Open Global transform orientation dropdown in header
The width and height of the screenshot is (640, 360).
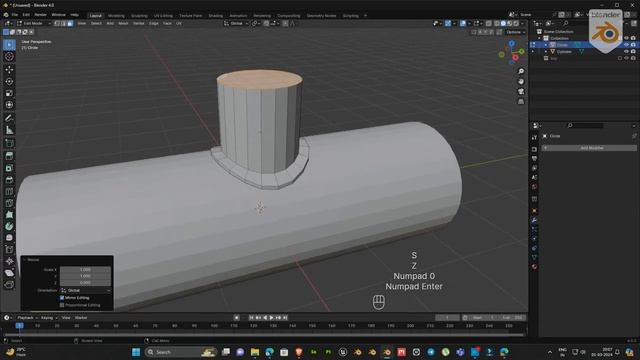pos(236,24)
